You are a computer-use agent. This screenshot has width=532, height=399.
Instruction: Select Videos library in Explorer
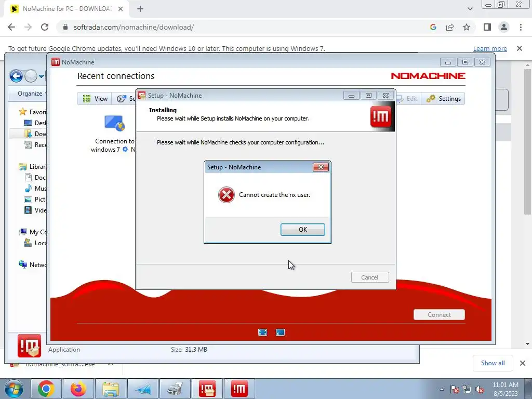click(35, 210)
